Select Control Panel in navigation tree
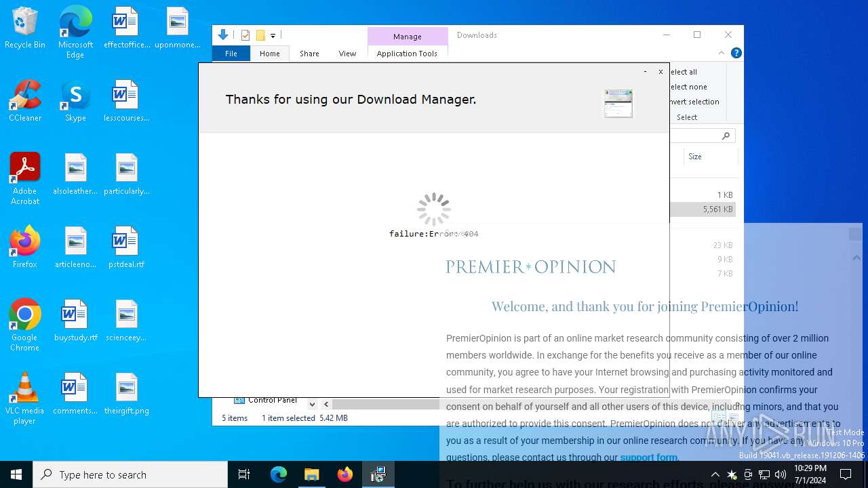The width and height of the screenshot is (868, 488). (273, 400)
